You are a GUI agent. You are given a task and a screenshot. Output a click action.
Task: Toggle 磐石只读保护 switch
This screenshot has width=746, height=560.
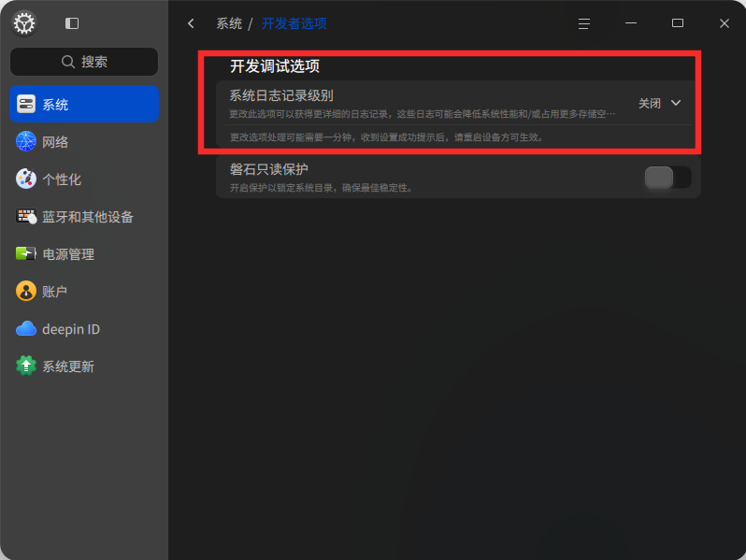(x=668, y=177)
